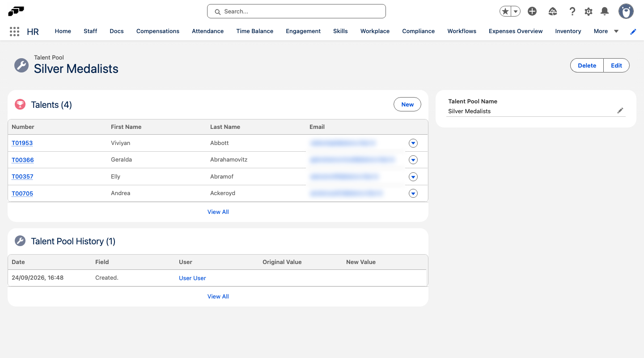Open the user profile avatar
This screenshot has width=644, height=358.
(626, 12)
